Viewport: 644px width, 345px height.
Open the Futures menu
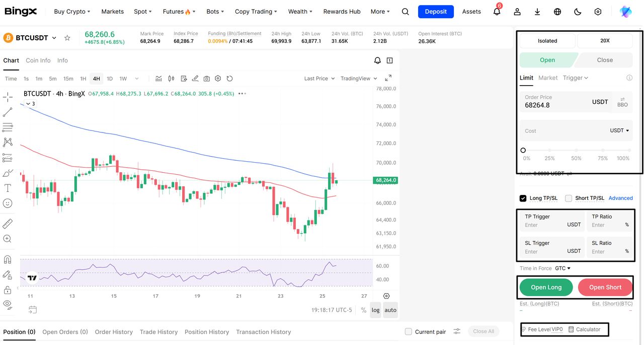click(179, 12)
